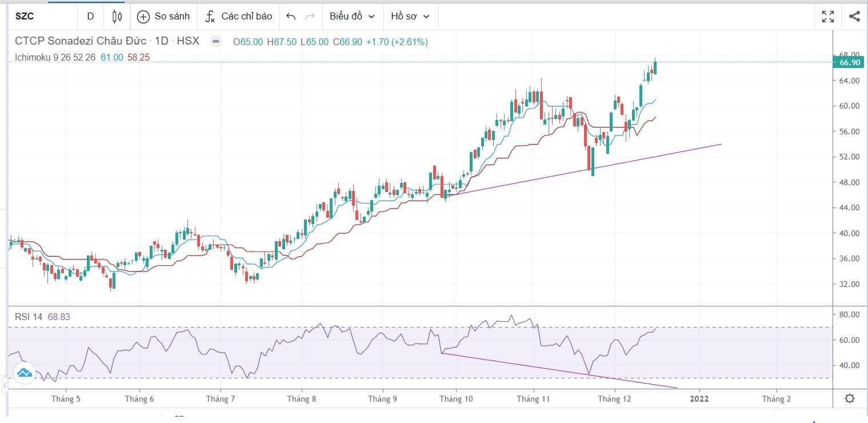This screenshot has width=868, height=423.
Task: Undo the last chart action
Action: [291, 16]
